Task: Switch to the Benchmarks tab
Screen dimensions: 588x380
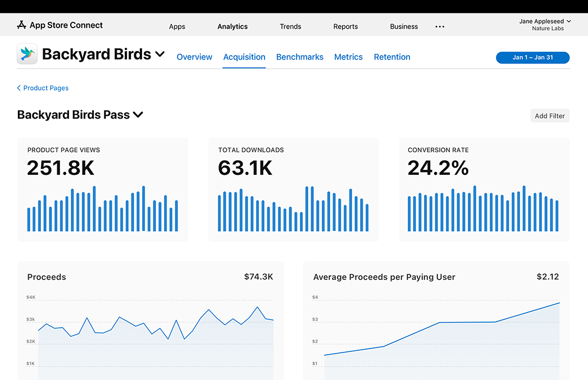Action: click(x=300, y=57)
